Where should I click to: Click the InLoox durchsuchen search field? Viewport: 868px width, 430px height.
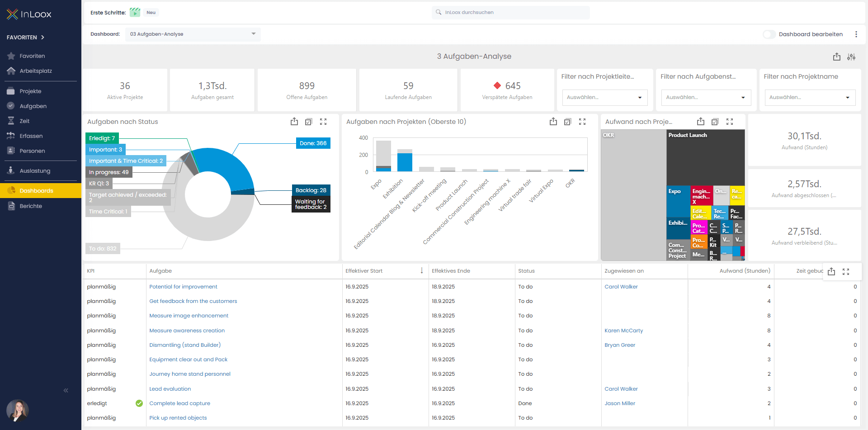click(510, 12)
